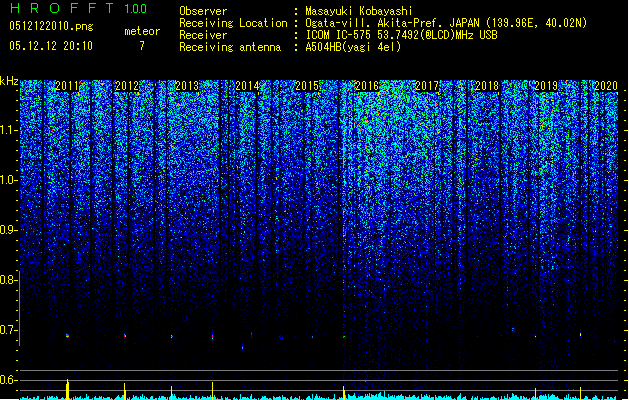Click the 2018 time marker
The height and width of the screenshot is (400, 629).
pos(487,86)
